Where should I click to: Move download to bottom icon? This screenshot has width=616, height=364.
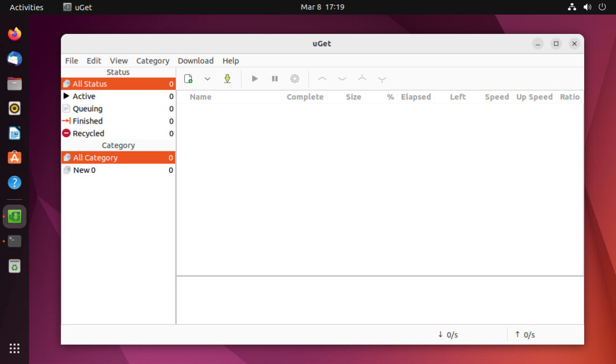[x=382, y=79]
